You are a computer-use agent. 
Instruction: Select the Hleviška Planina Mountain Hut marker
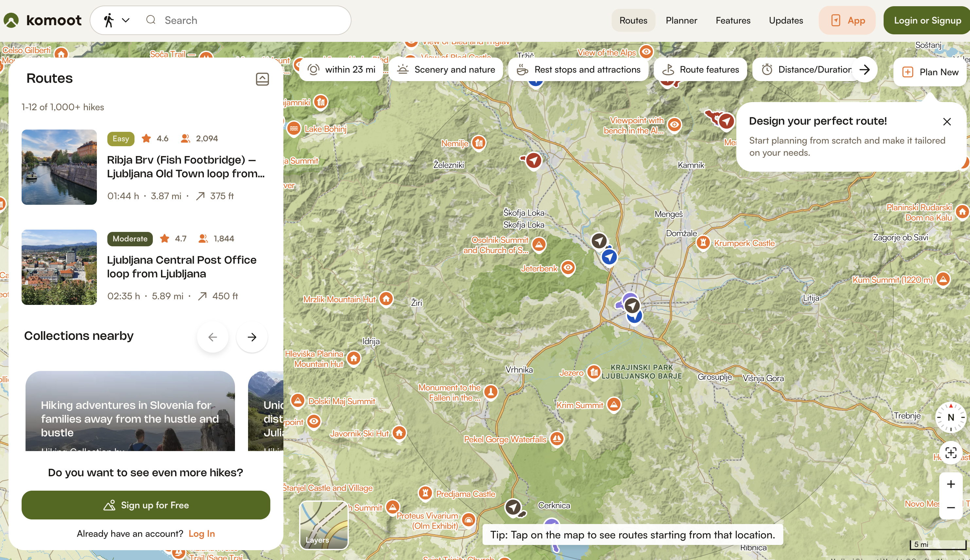[x=353, y=359]
